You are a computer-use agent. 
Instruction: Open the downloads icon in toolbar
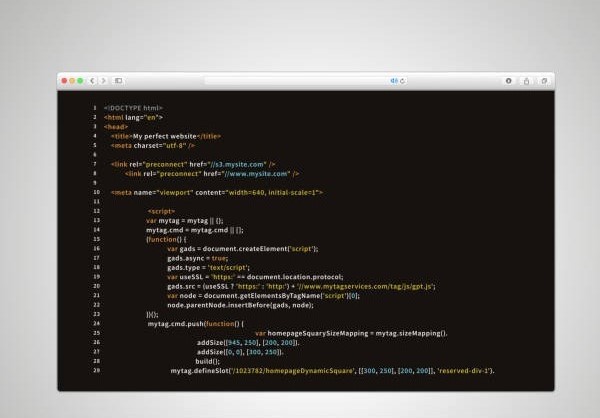click(508, 80)
